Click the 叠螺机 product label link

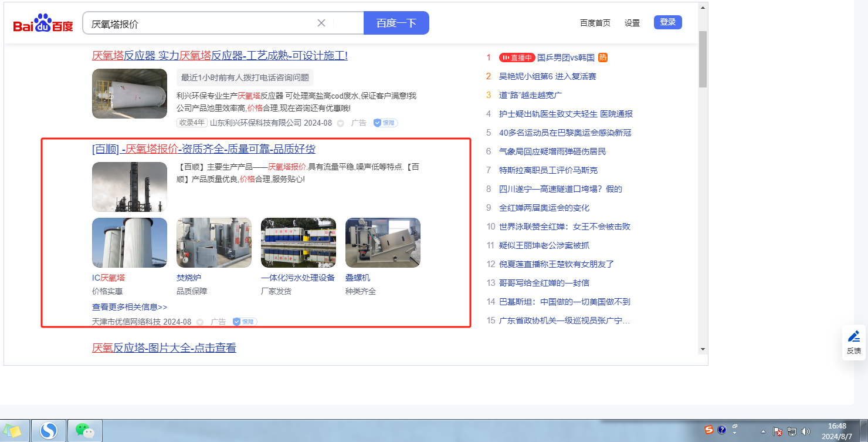click(358, 278)
